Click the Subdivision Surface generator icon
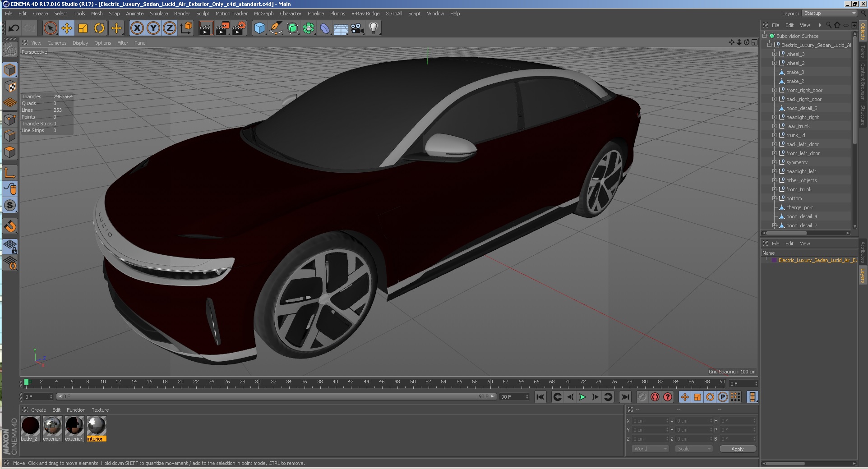Screen dimensions: 868x469 pos(292,28)
